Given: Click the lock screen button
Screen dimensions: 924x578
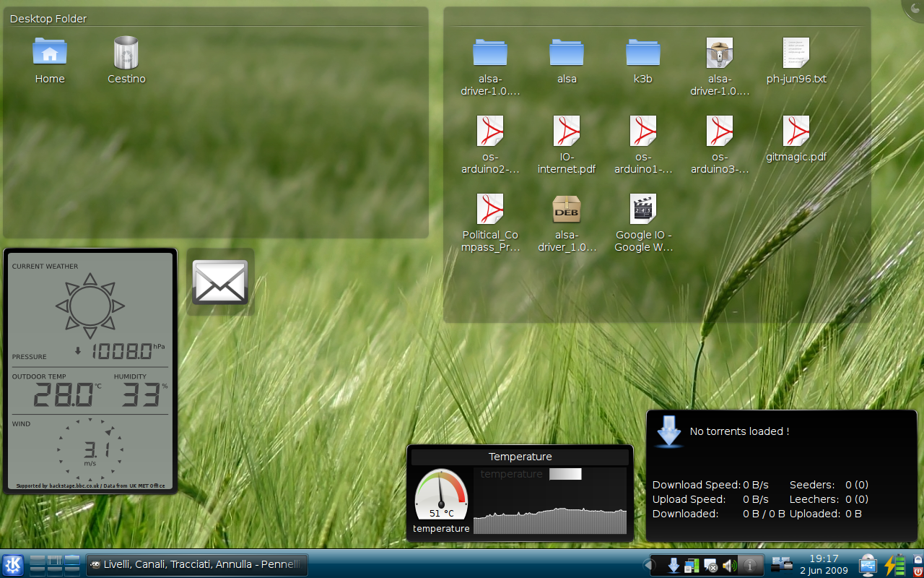Looking at the screenshot, I should point(918,558).
